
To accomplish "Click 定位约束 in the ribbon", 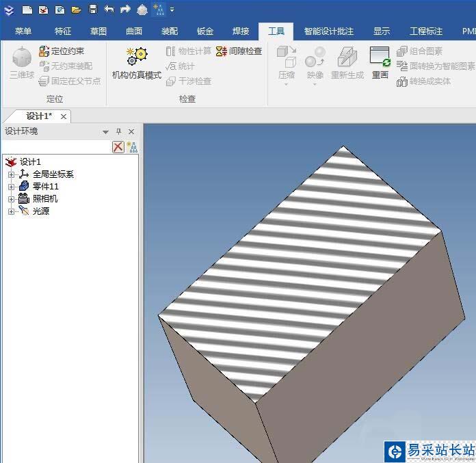I will click(x=62, y=51).
